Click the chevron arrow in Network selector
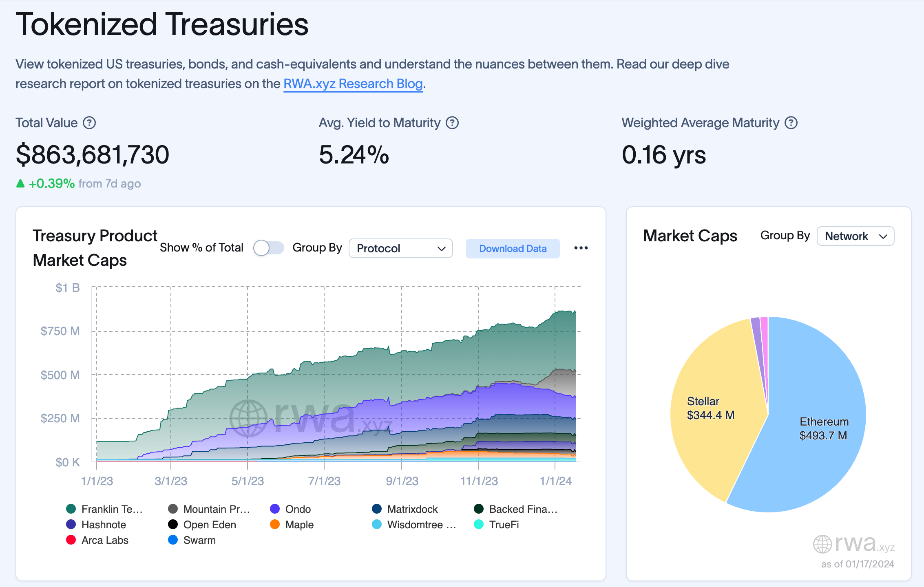 883,236
